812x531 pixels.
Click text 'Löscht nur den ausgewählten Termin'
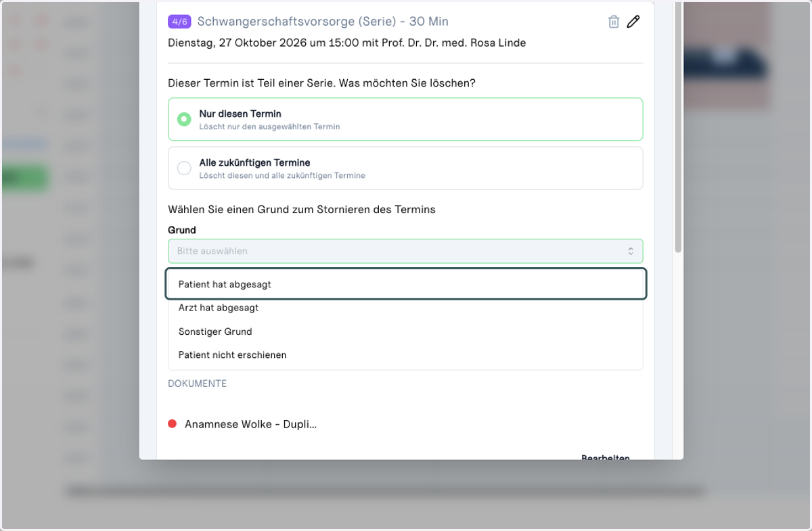[x=269, y=126]
